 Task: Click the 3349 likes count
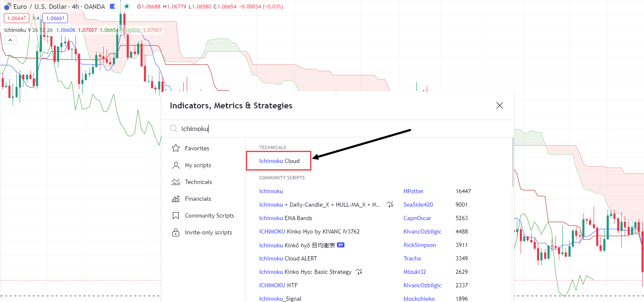pos(461,258)
